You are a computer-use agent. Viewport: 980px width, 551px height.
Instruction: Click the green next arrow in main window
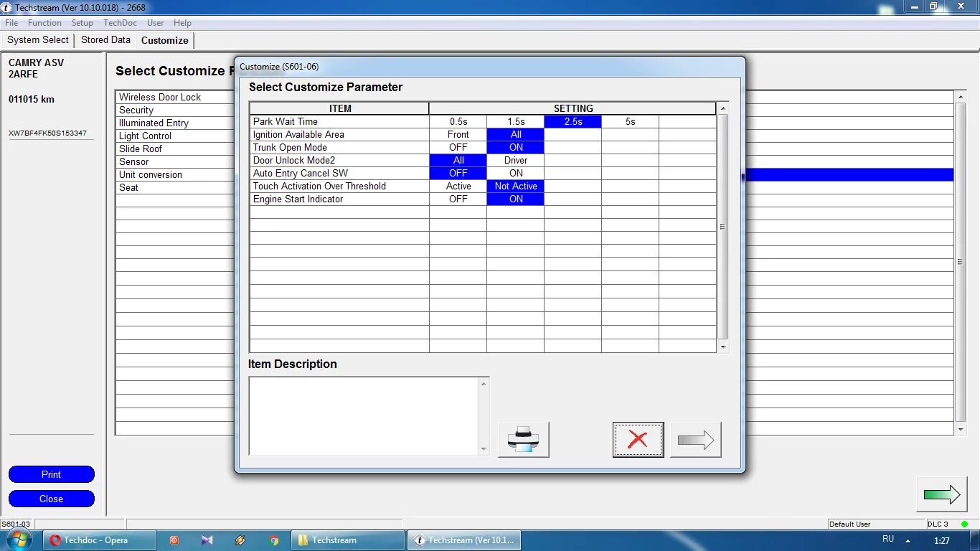pyautogui.click(x=942, y=494)
